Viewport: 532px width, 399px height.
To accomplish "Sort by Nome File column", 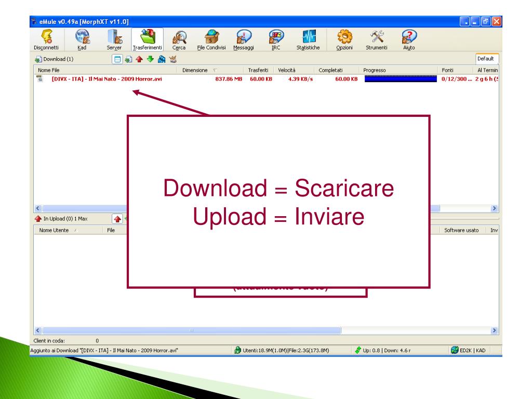I will 105,70.
